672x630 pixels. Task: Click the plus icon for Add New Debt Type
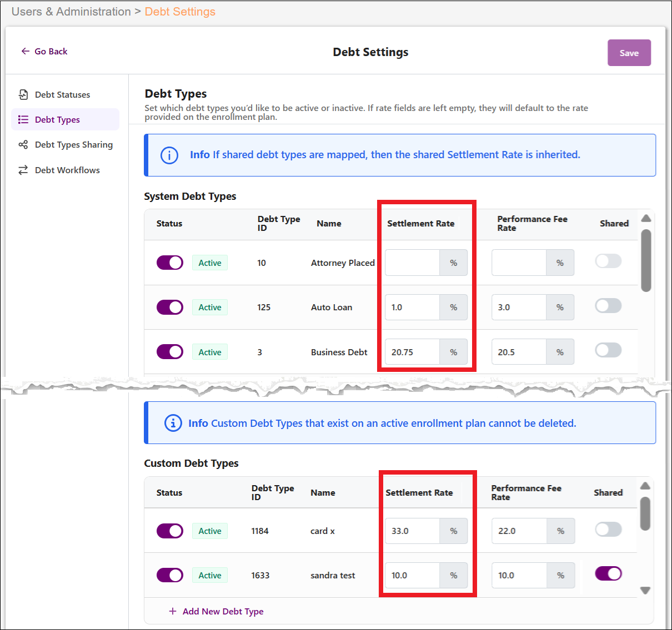click(173, 611)
